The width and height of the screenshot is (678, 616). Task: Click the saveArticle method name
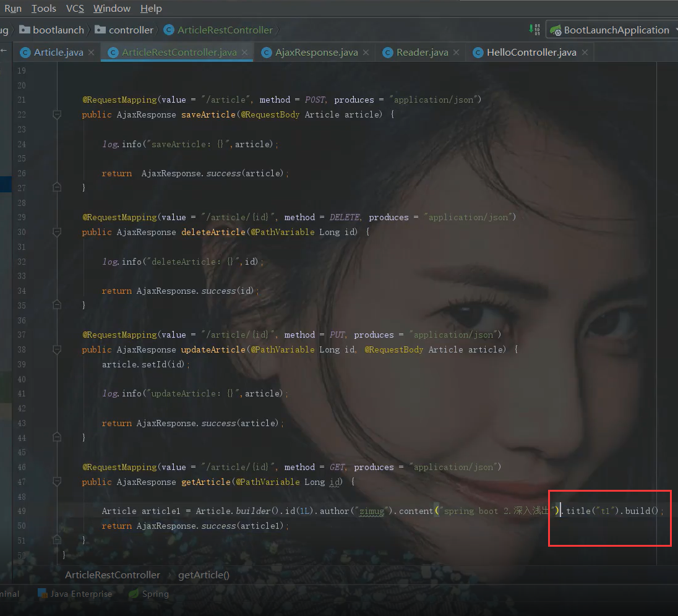pyautogui.click(x=208, y=114)
